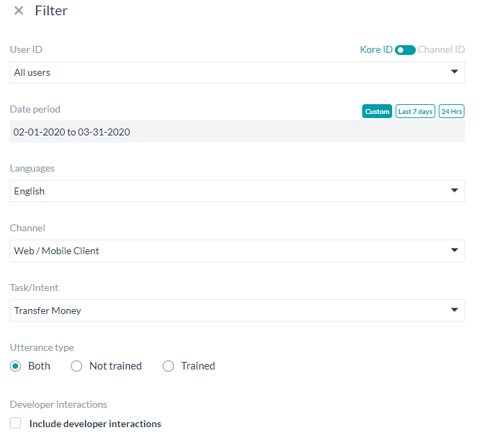Choose the 24 Hrs date period
The height and width of the screenshot is (448, 486).
tap(451, 112)
